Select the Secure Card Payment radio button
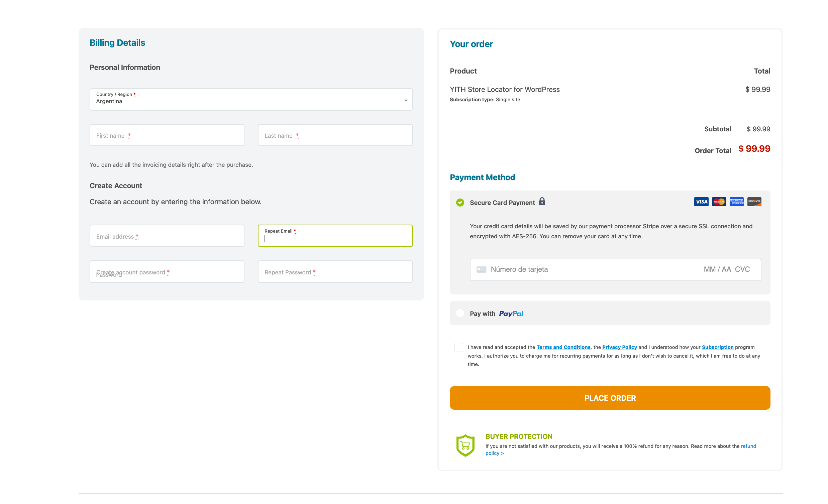This screenshot has width=828, height=504. tap(460, 203)
